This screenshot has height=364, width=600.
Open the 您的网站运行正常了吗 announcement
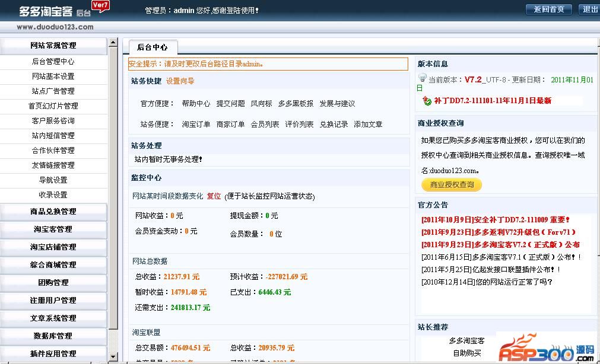(x=487, y=282)
